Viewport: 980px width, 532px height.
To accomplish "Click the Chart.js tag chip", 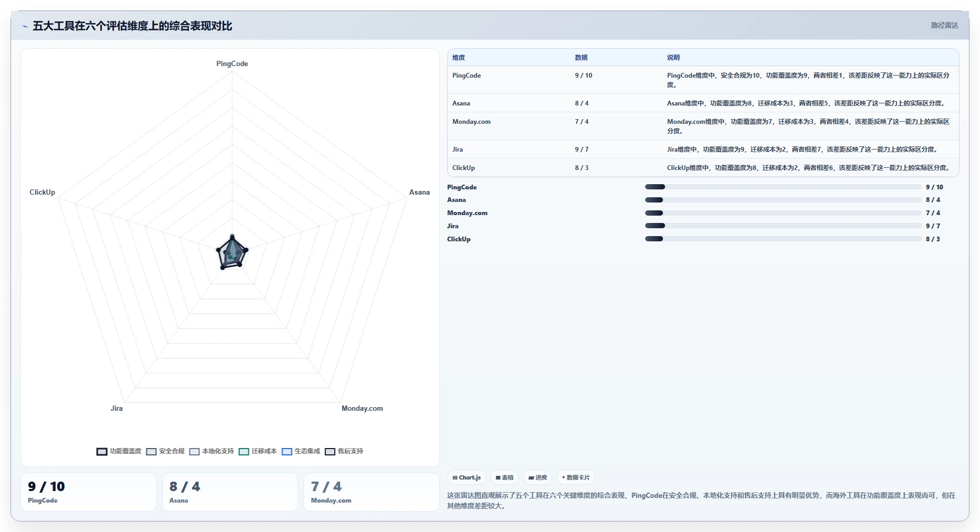I will click(x=467, y=477).
